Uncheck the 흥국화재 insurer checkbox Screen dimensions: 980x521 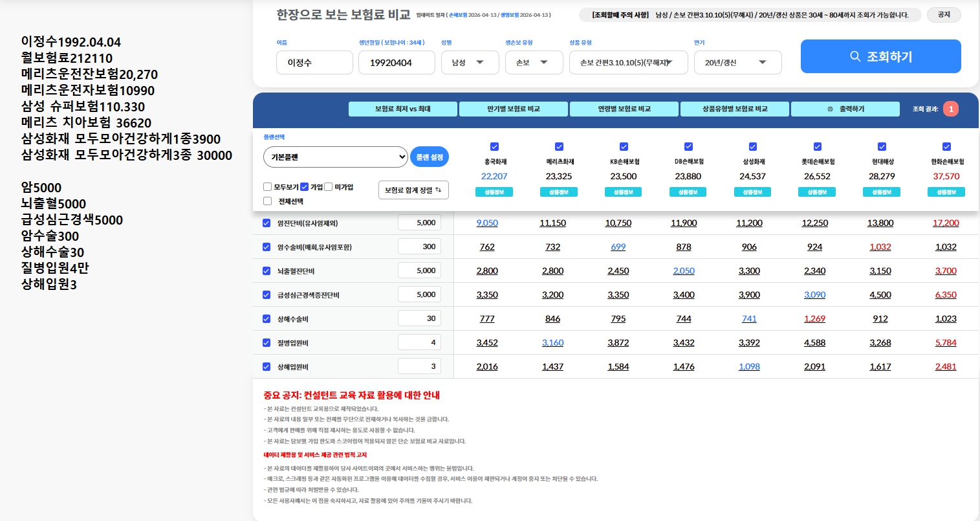(x=494, y=147)
